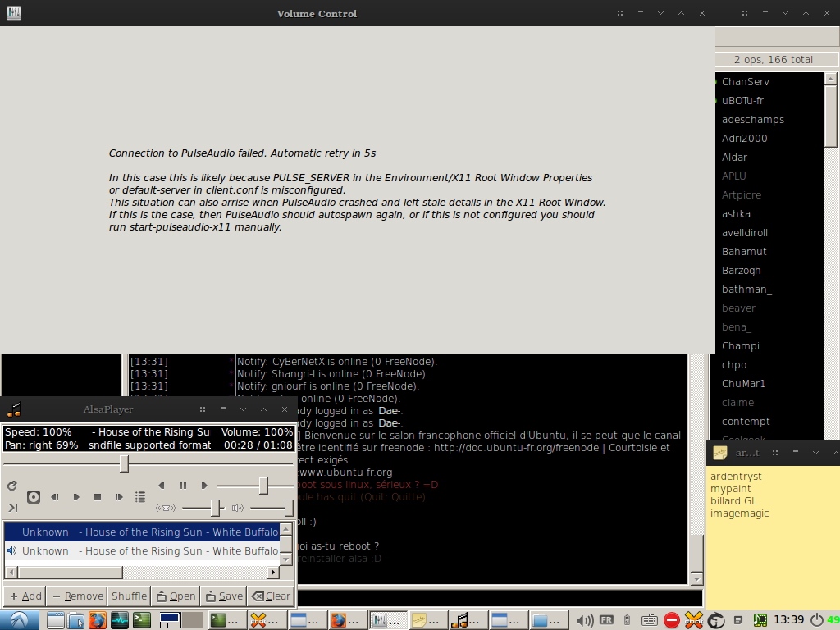Stop playback in AlsaPlayer
The width and height of the screenshot is (840, 630).
(98, 497)
